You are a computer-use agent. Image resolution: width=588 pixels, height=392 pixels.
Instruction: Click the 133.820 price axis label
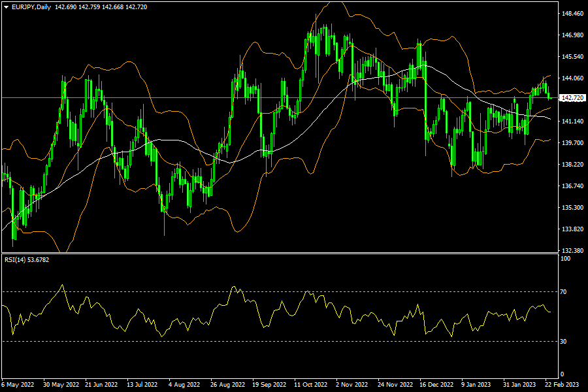pos(572,229)
